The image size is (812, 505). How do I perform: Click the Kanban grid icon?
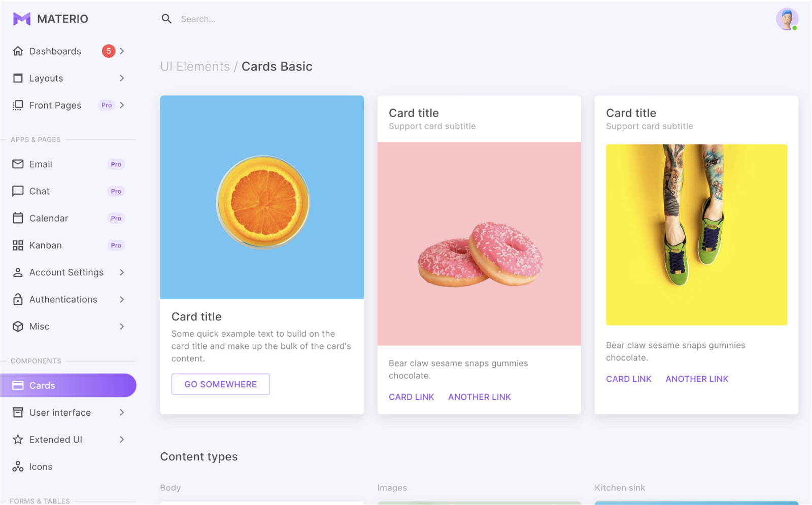click(18, 245)
